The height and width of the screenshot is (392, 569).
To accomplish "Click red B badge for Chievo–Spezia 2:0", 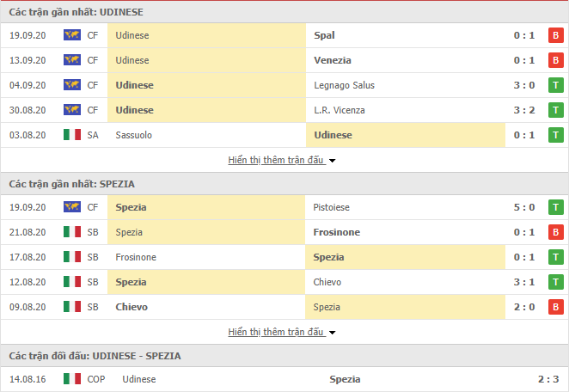I will pyautogui.click(x=555, y=307).
